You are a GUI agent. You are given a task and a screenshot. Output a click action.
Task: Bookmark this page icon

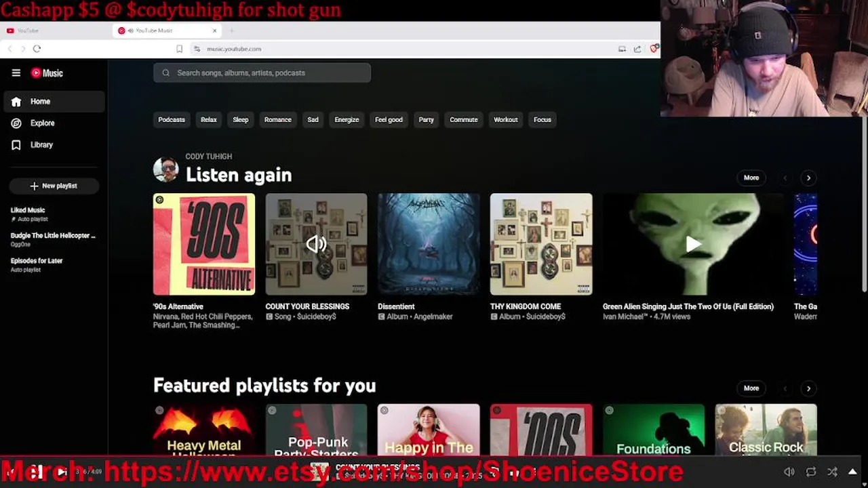tap(179, 49)
